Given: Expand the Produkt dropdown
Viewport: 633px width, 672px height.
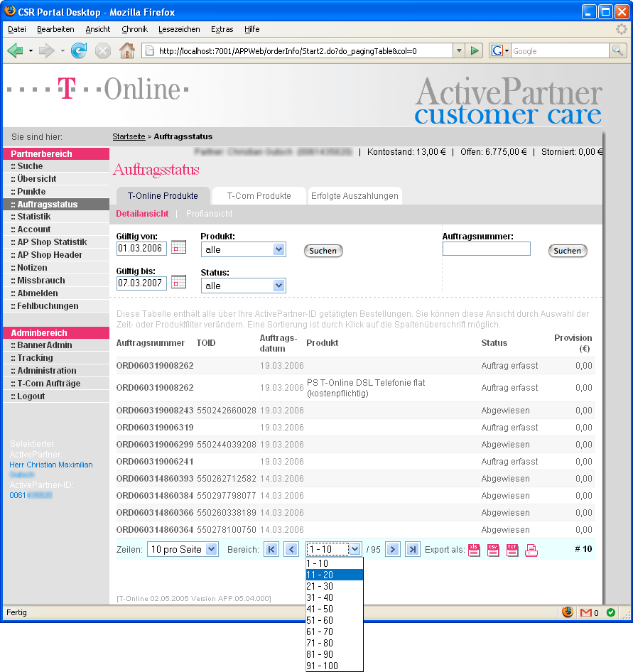Looking at the screenshot, I should 278,249.
